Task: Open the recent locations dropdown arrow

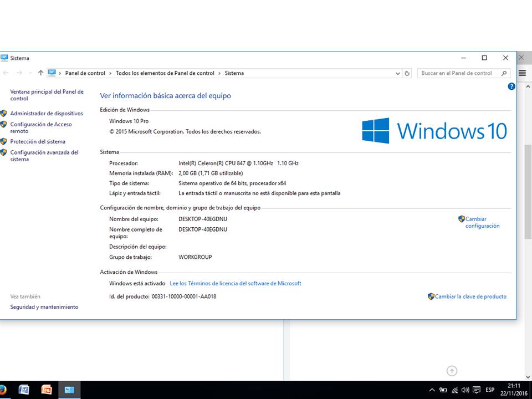Action: point(30,73)
